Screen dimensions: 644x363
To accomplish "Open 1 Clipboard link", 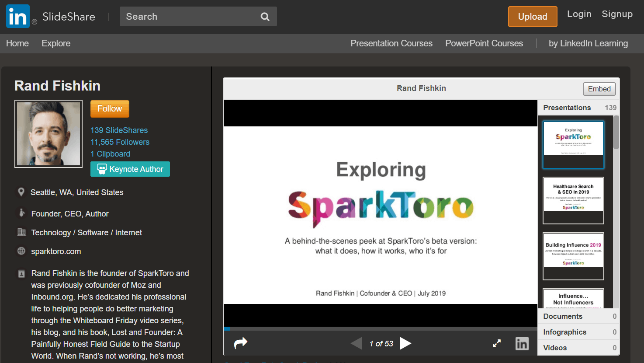I will tap(110, 154).
